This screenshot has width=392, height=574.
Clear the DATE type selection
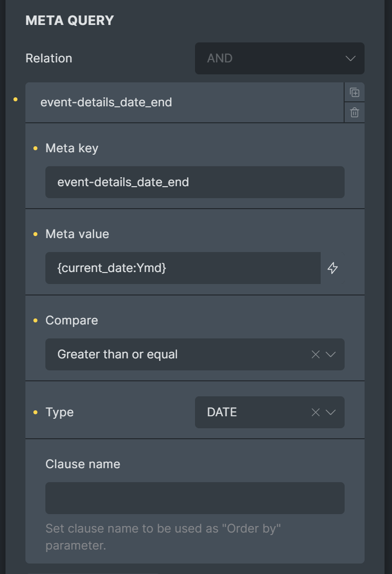click(315, 412)
